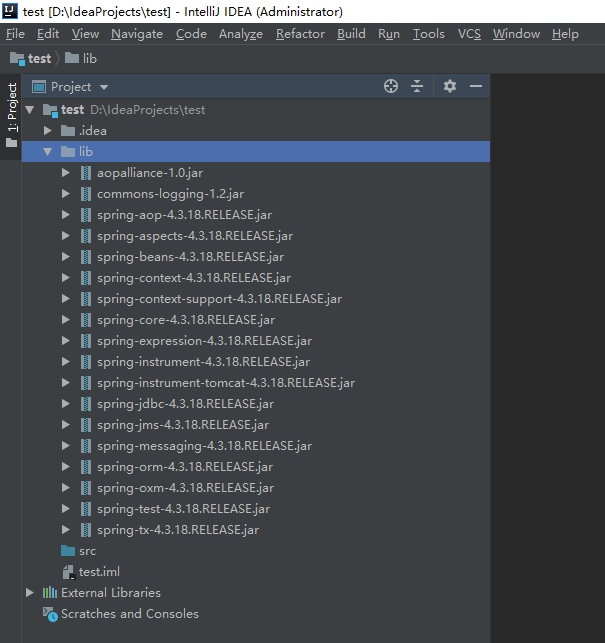
Task: Click the jar icon of spring-beans-4.3.18.RELEASE.jar
Action: point(86,257)
